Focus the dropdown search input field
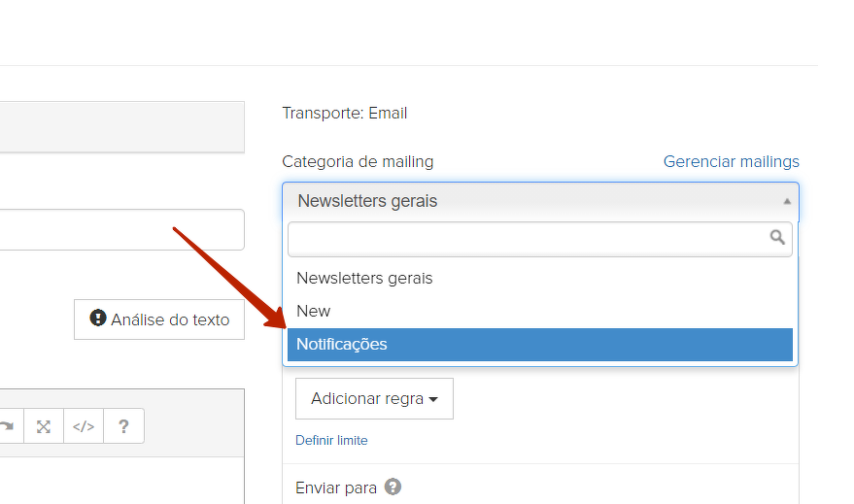 click(x=525, y=238)
